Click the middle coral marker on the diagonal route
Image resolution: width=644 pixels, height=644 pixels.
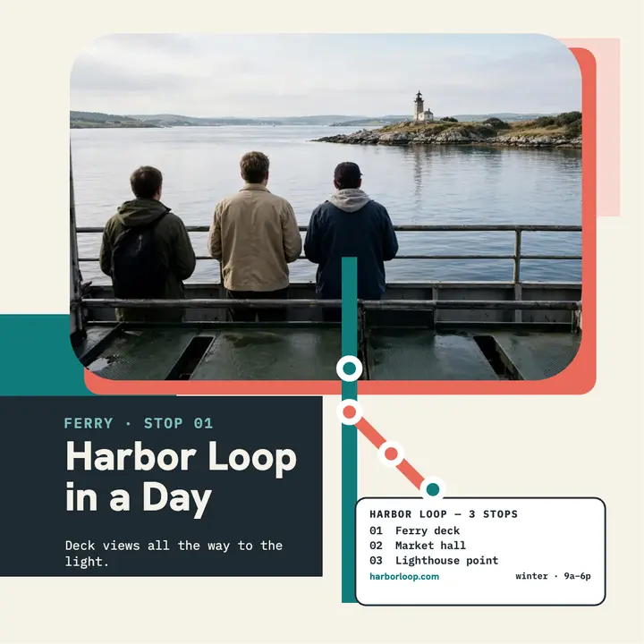tap(391, 453)
